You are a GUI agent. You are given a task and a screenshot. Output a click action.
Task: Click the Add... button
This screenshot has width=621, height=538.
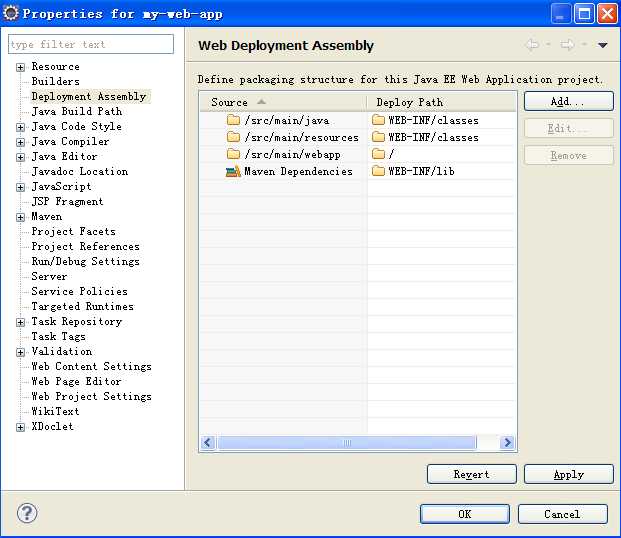pyautogui.click(x=569, y=101)
